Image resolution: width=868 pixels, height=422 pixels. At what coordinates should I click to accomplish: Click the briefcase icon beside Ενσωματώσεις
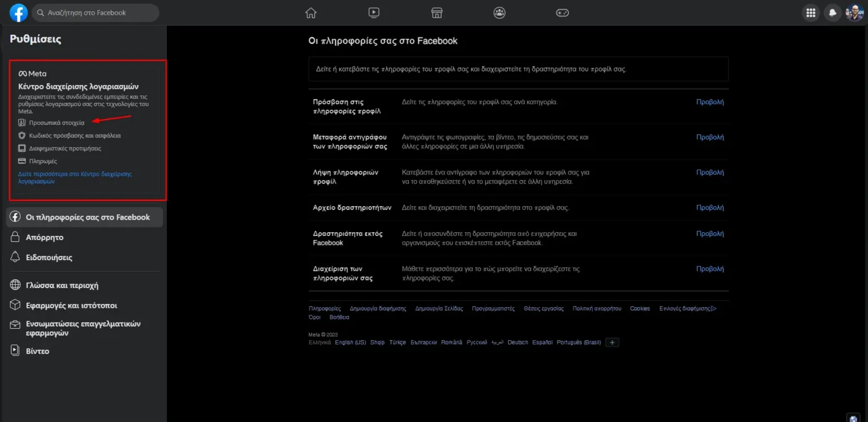(x=15, y=325)
